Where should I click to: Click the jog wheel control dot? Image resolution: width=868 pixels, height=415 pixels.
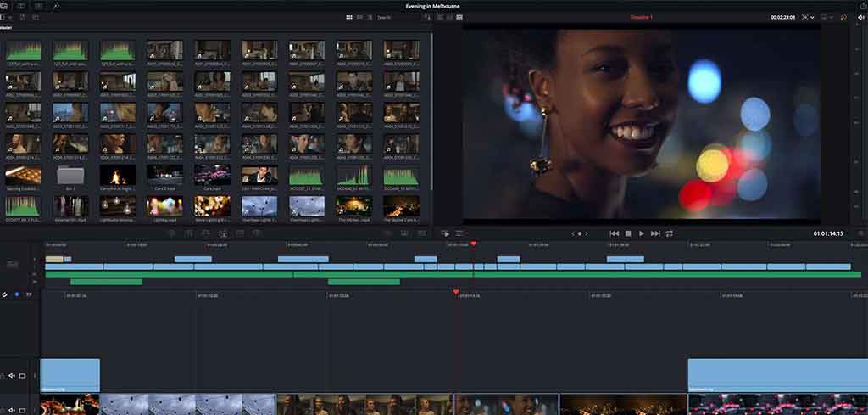click(580, 233)
